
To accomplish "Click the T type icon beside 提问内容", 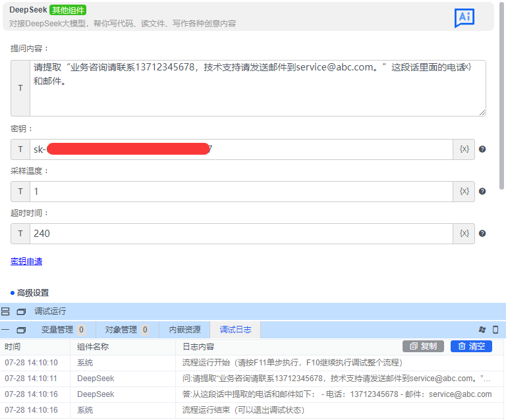I will pyautogui.click(x=20, y=88).
